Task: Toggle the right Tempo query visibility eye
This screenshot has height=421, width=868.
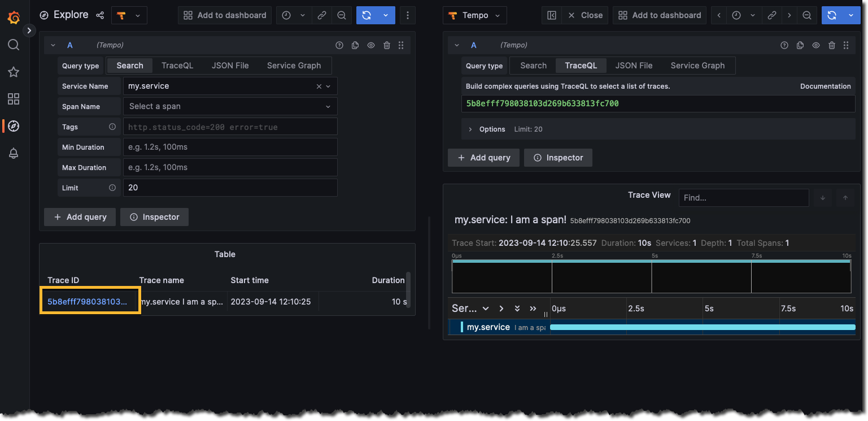Action: tap(815, 45)
